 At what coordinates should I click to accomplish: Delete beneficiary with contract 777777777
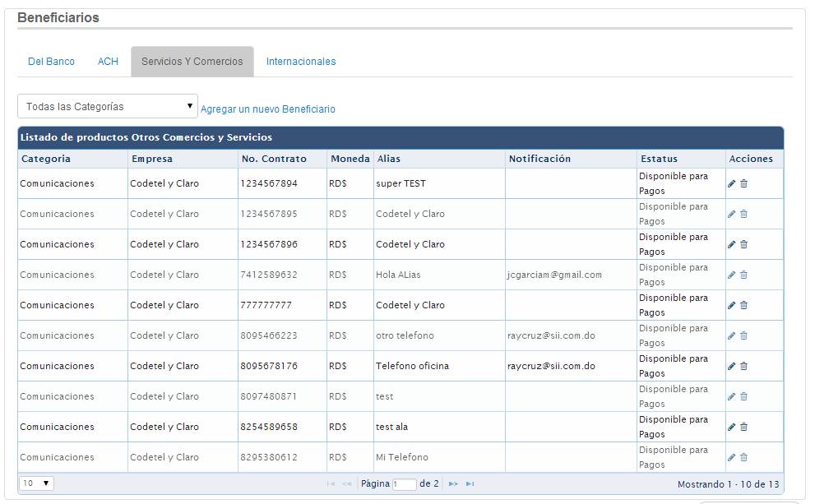[x=744, y=305]
